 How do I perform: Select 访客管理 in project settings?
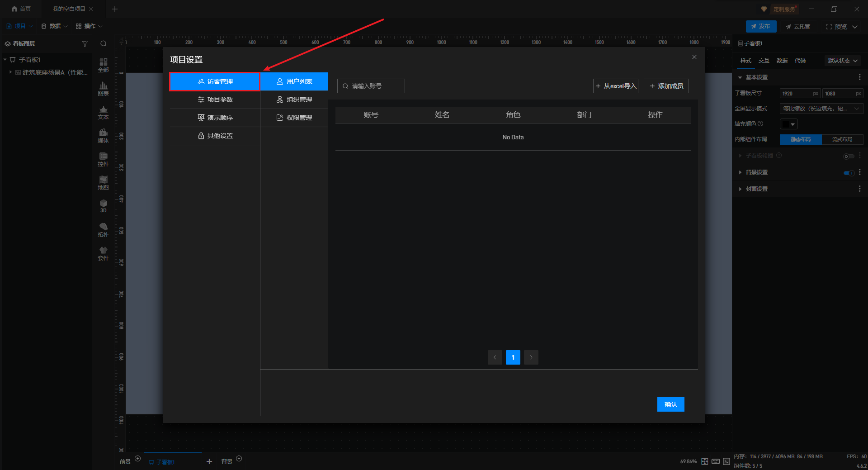[215, 81]
